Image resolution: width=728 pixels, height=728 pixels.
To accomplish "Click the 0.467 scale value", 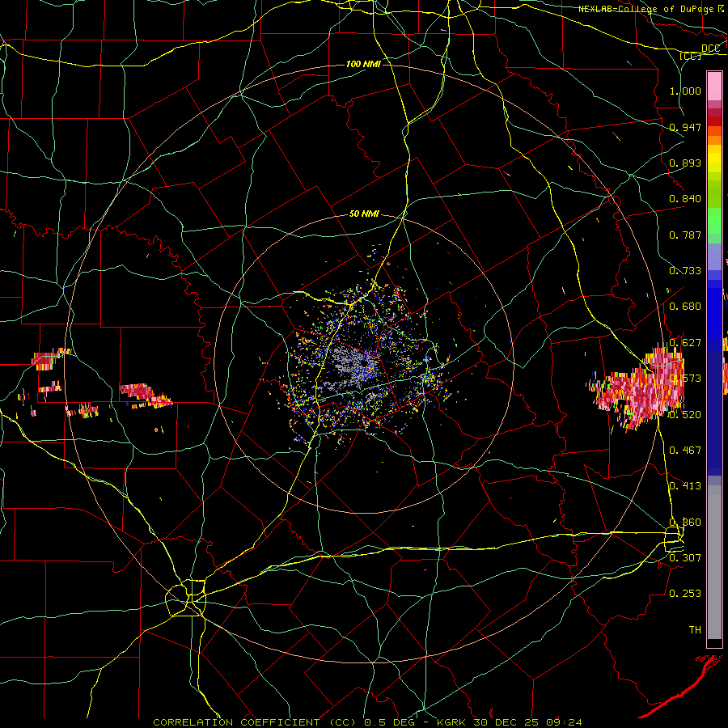I will (x=685, y=450).
